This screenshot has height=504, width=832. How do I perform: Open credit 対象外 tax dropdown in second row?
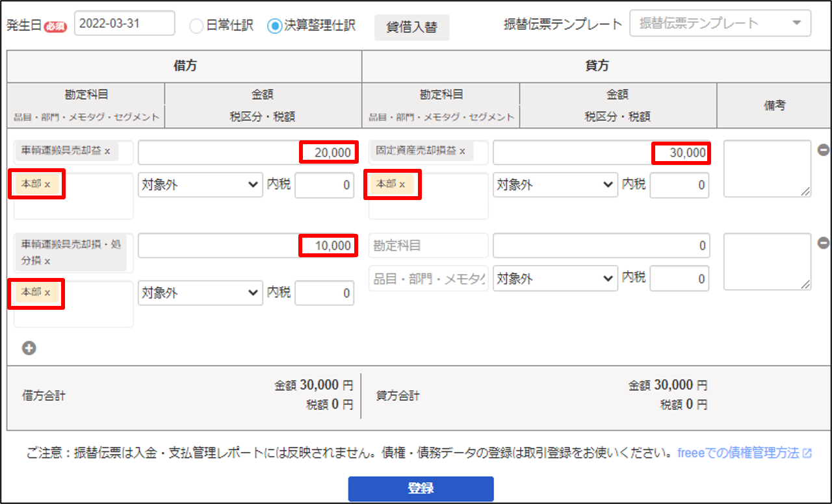pyautogui.click(x=555, y=279)
